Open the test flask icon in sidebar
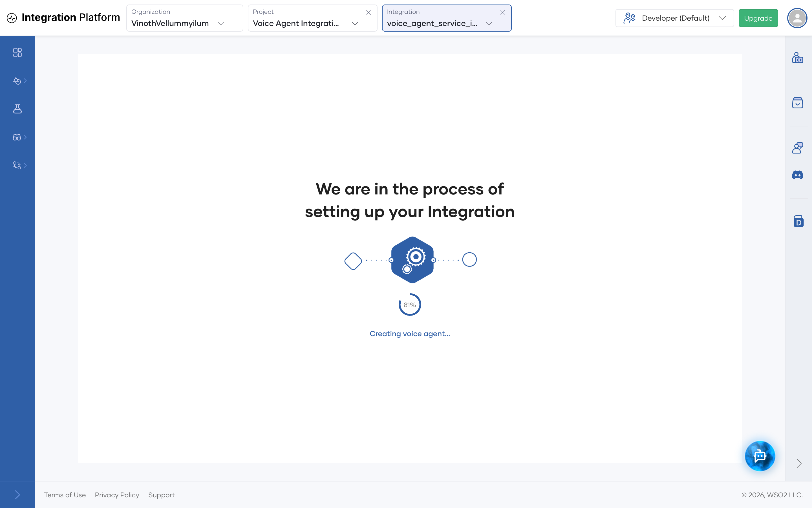This screenshot has height=508, width=812. [x=17, y=109]
